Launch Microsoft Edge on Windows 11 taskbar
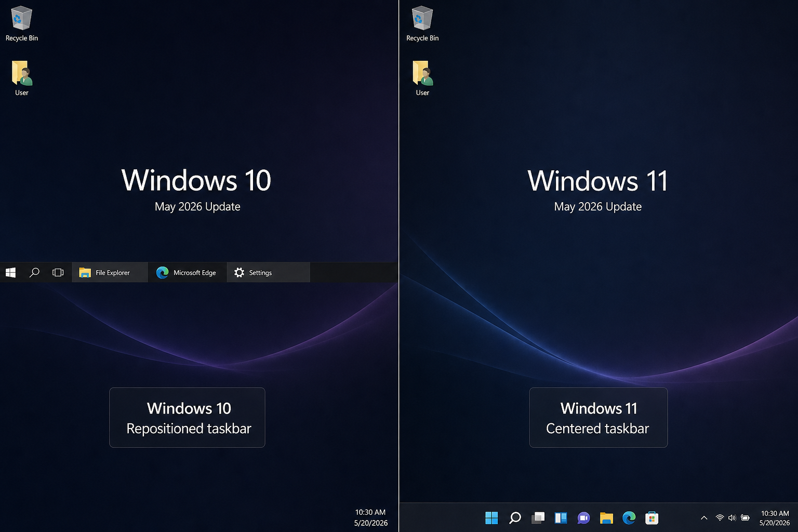This screenshot has height=532, width=798. [629, 517]
